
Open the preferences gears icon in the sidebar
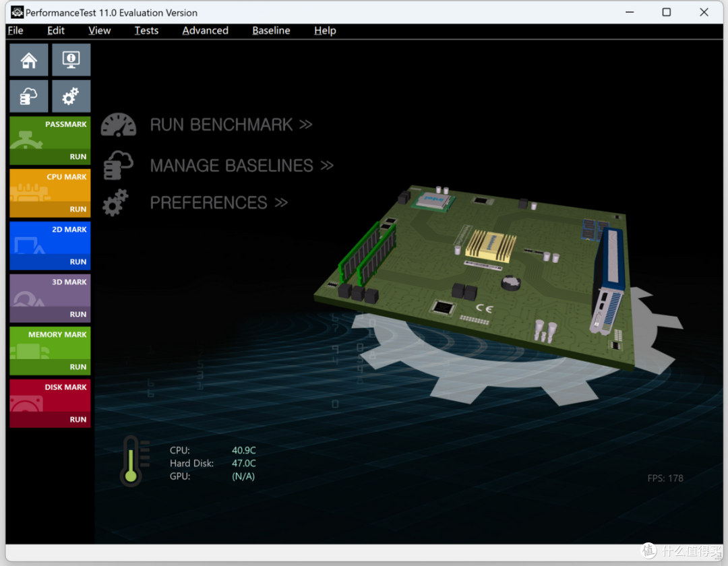coord(71,96)
